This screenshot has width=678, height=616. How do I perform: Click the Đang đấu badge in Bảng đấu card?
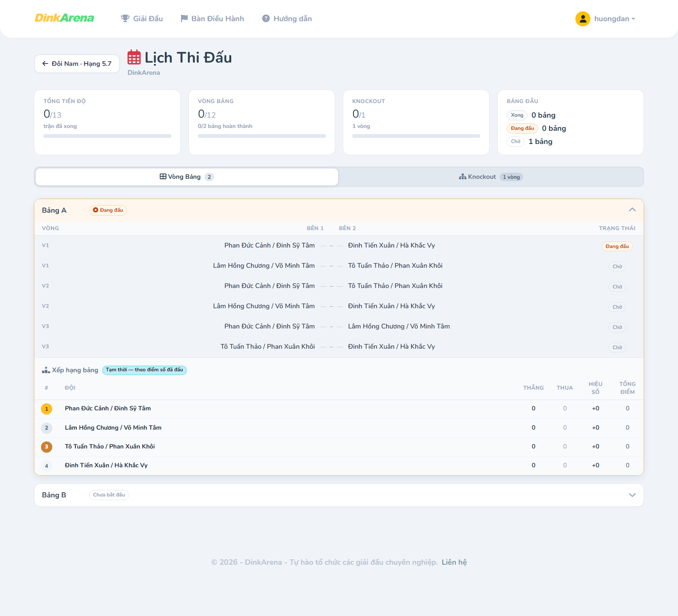pyautogui.click(x=522, y=128)
